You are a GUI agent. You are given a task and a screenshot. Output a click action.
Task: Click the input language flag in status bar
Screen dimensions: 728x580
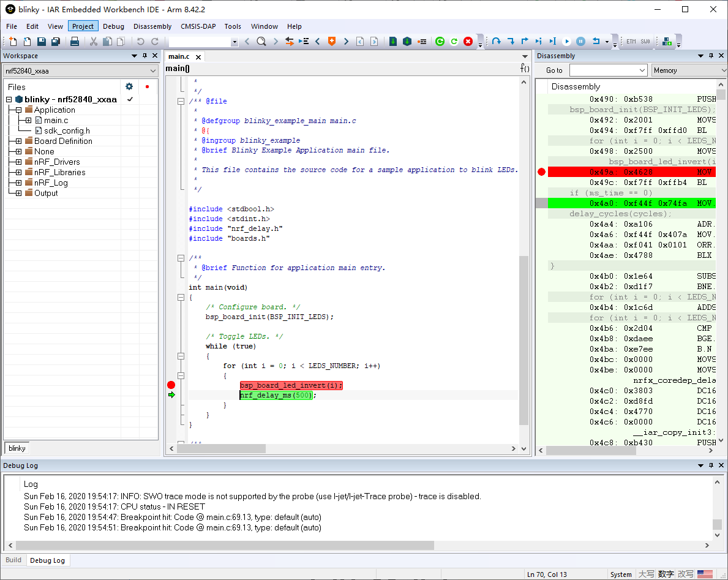coord(705,574)
